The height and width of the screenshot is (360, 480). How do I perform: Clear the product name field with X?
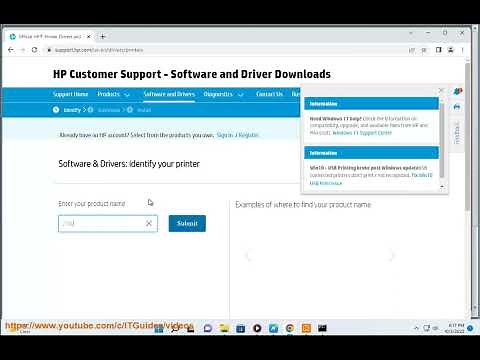click(149, 223)
